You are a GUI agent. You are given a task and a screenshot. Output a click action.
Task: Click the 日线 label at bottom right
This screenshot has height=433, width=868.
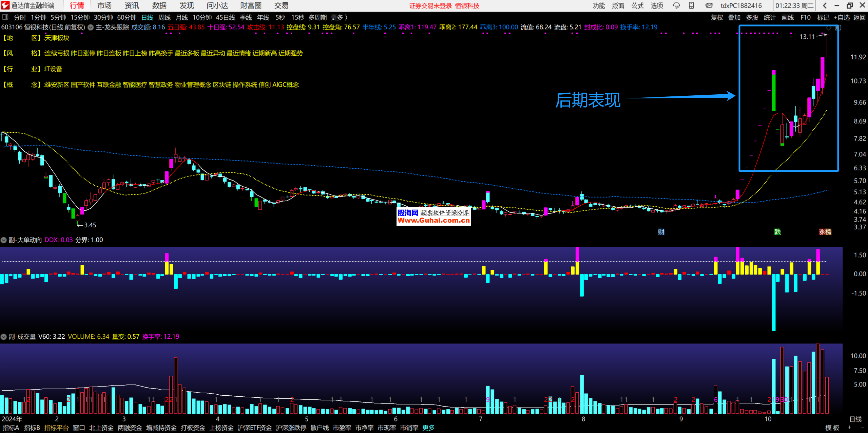[x=855, y=419]
